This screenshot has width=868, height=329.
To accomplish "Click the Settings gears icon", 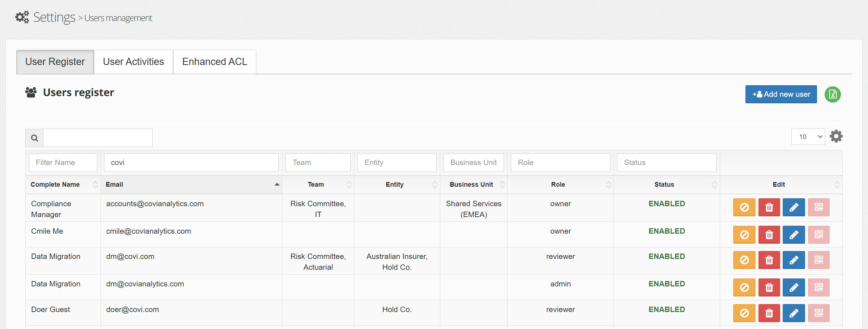I will pos(22,17).
